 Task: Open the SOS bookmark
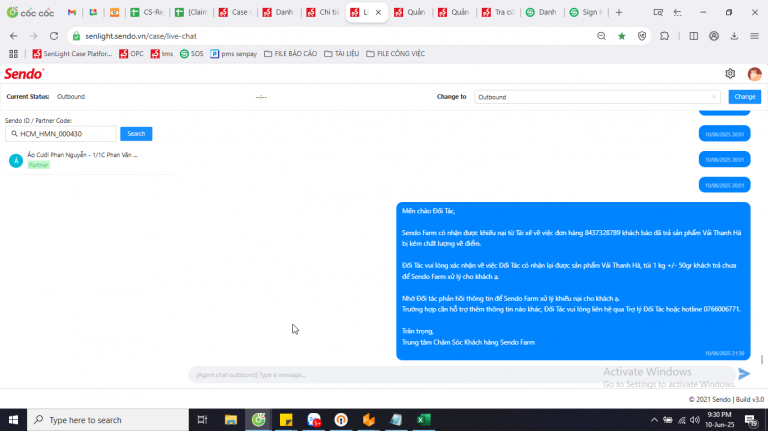pyautogui.click(x=192, y=54)
